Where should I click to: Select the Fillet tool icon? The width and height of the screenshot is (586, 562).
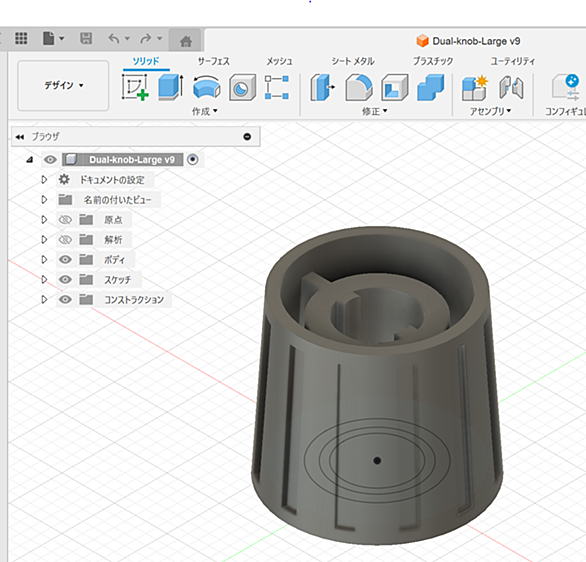coord(359,87)
